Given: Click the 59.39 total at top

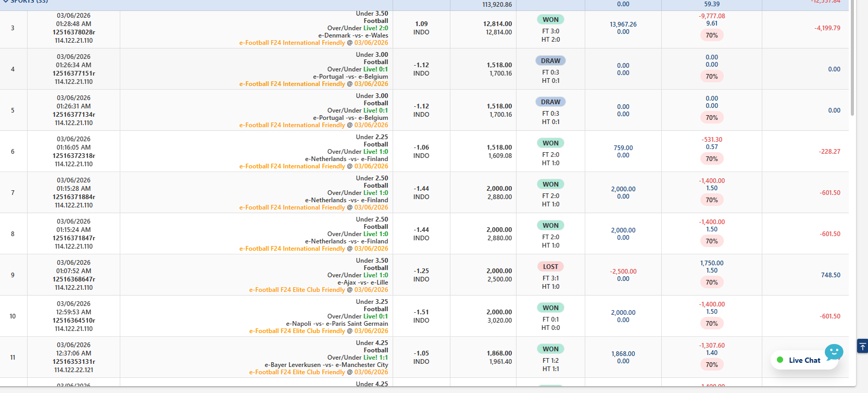Looking at the screenshot, I should point(712,4).
